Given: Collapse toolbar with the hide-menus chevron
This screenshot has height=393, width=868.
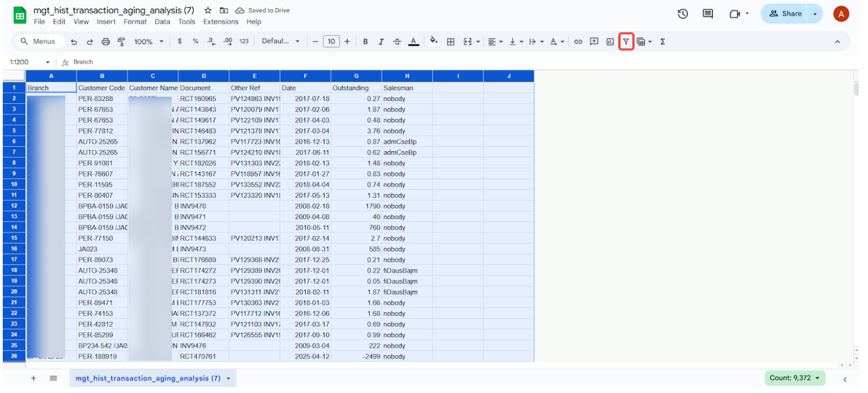Looking at the screenshot, I should pyautogui.click(x=837, y=42).
